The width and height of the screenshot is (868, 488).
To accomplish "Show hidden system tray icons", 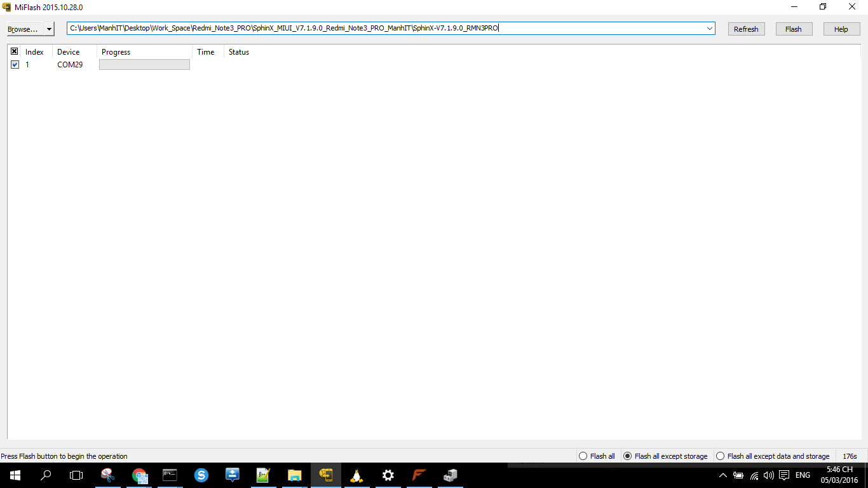I will 722,475.
